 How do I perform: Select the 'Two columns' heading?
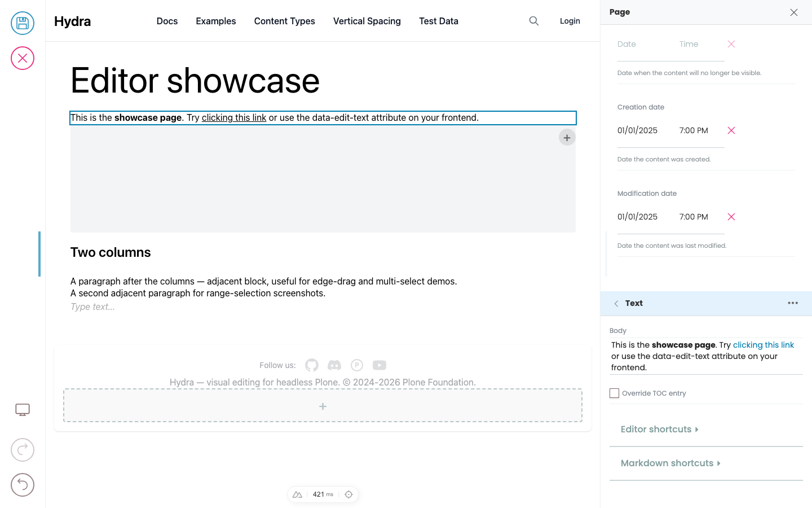point(111,252)
